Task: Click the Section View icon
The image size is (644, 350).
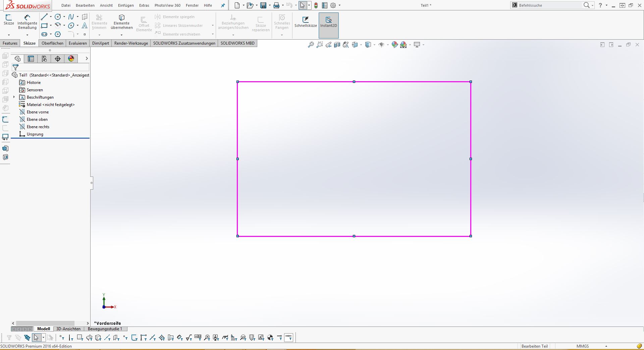Action: [x=337, y=45]
